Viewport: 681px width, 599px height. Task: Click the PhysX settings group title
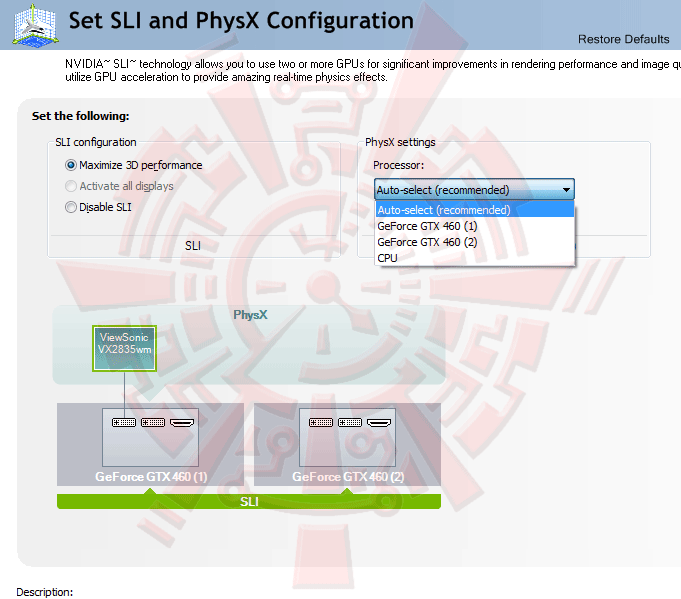[x=400, y=142]
